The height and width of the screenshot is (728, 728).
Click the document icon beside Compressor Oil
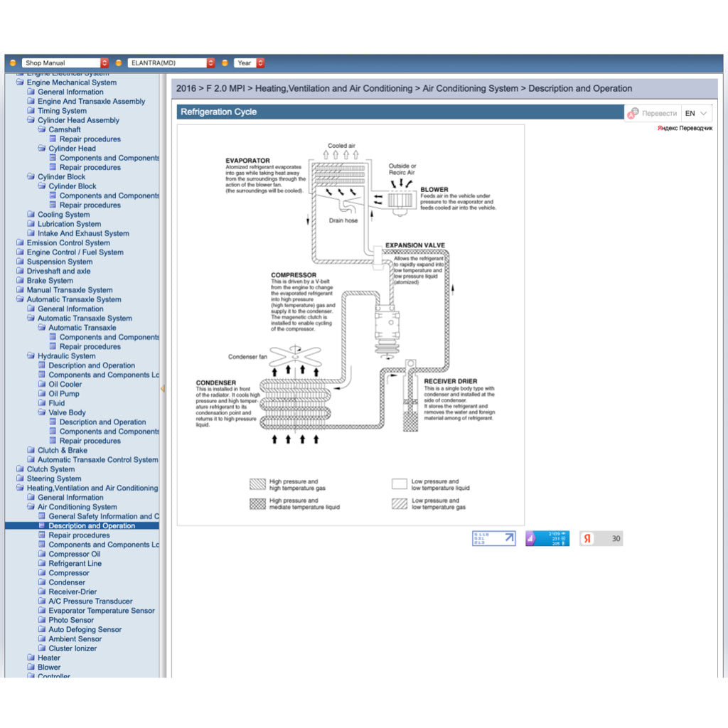pyautogui.click(x=42, y=554)
